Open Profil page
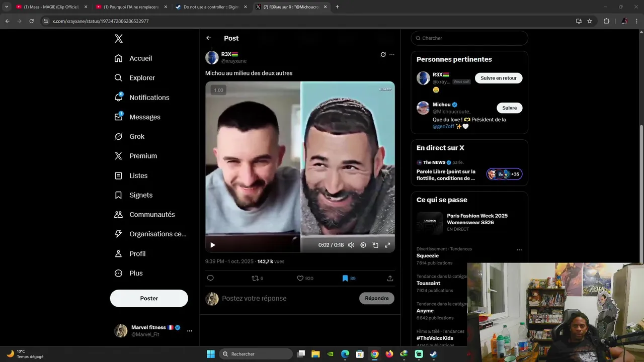This screenshot has width=644, height=362. tap(130, 253)
